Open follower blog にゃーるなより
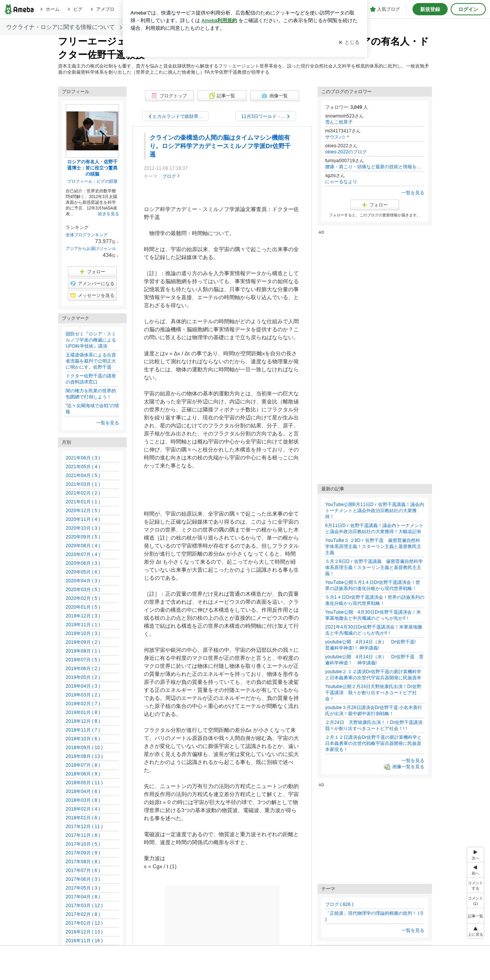The height and width of the screenshot is (980, 490). 341,182
